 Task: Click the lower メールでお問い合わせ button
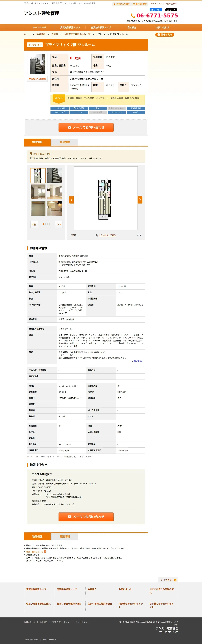[86, 517]
